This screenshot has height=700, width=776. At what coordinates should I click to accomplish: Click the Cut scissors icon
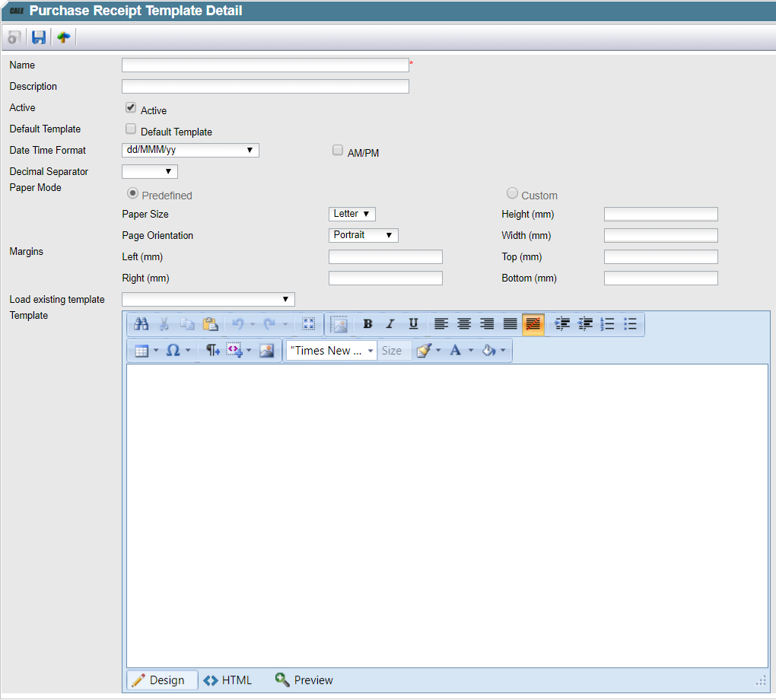pyautogui.click(x=164, y=324)
